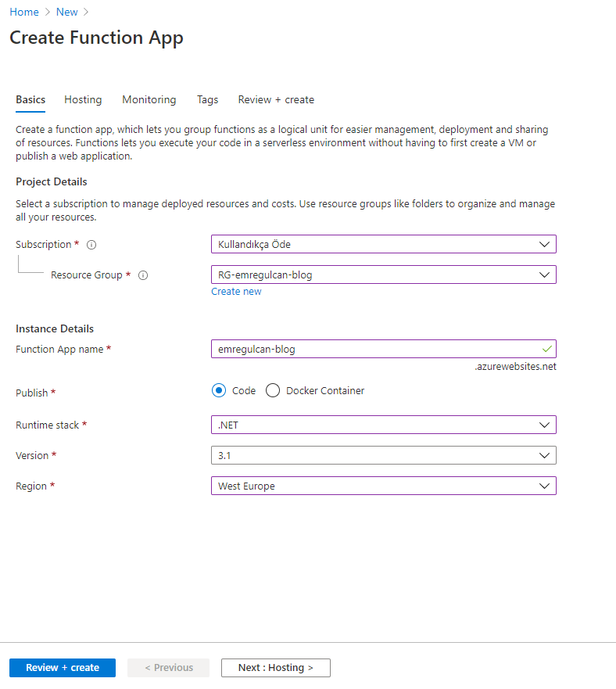The image size is (616, 689).
Task: Open Subscription info tooltip icon
Action: pos(91,245)
